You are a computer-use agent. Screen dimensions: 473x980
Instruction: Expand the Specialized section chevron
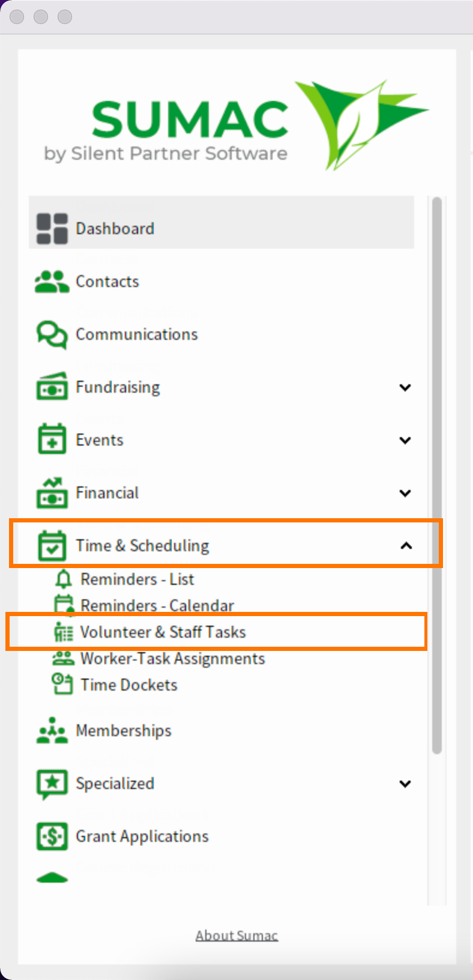(405, 784)
